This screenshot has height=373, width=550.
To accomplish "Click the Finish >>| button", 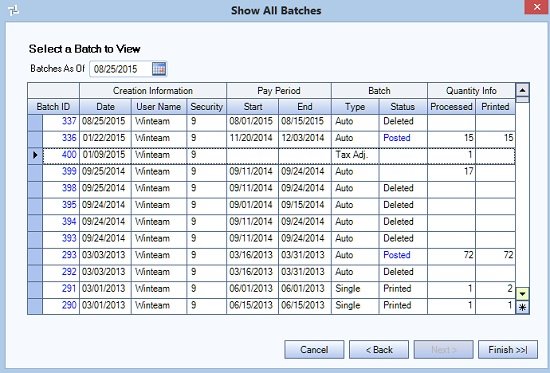I will [x=508, y=349].
